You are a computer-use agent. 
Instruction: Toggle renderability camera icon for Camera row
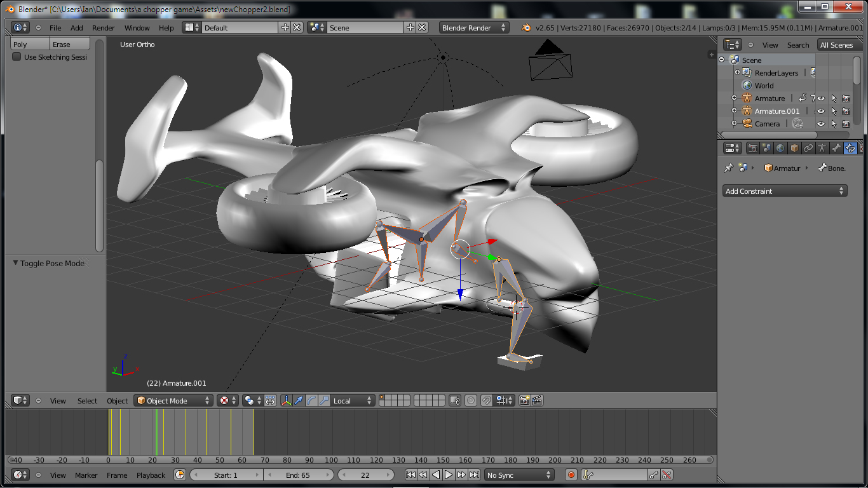(x=846, y=124)
